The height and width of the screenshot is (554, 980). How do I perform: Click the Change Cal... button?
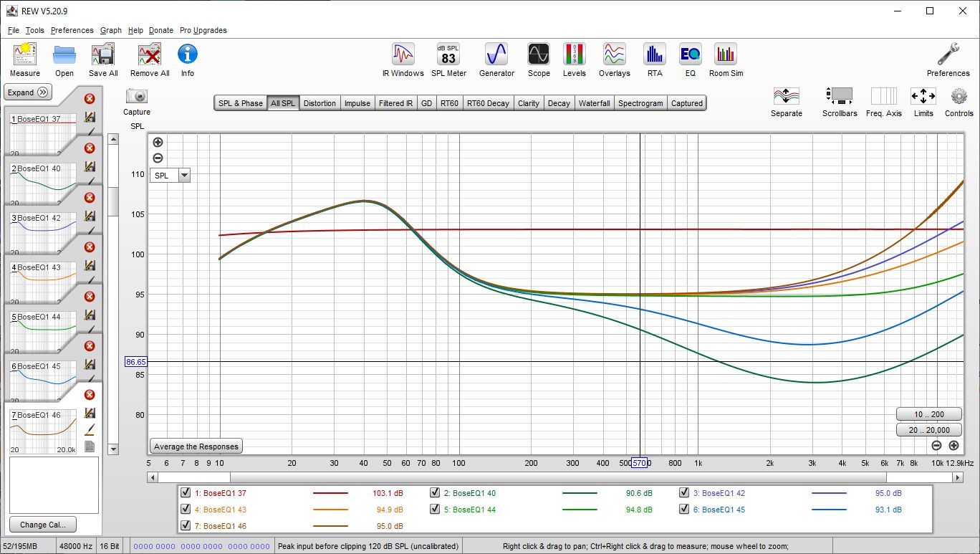point(43,525)
